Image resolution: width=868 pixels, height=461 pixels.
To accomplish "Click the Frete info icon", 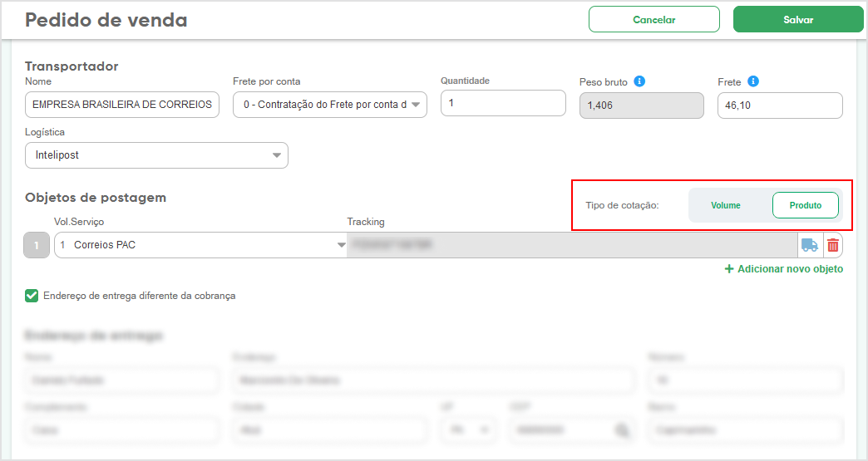I will point(753,81).
